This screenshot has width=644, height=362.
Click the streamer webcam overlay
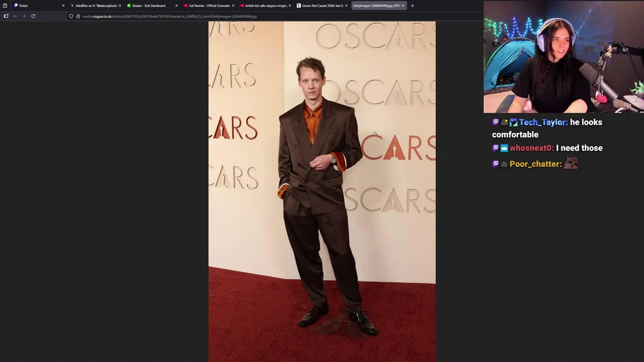(563, 56)
